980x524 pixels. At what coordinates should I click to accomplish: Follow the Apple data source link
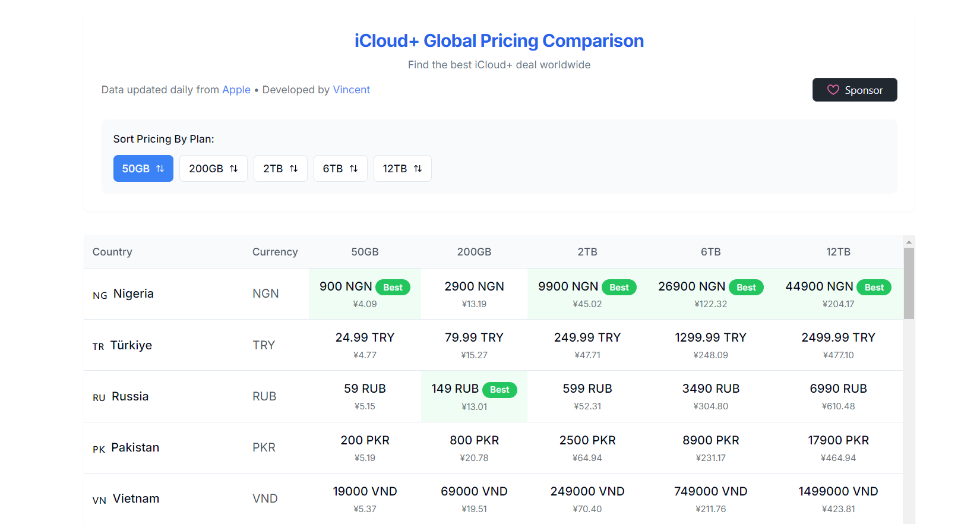pos(236,90)
